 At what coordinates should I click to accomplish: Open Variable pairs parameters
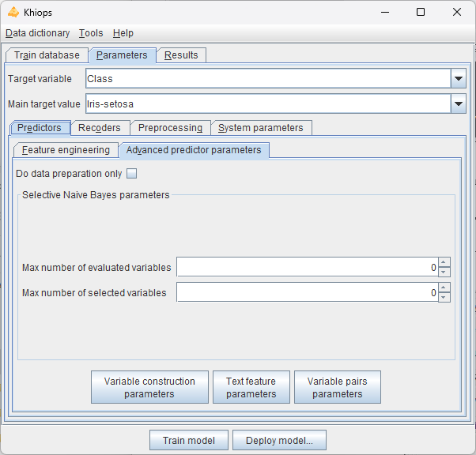[x=338, y=387]
